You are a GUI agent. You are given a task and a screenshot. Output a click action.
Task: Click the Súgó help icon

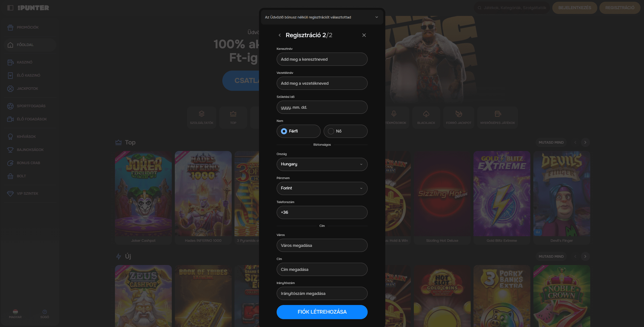coord(45,312)
